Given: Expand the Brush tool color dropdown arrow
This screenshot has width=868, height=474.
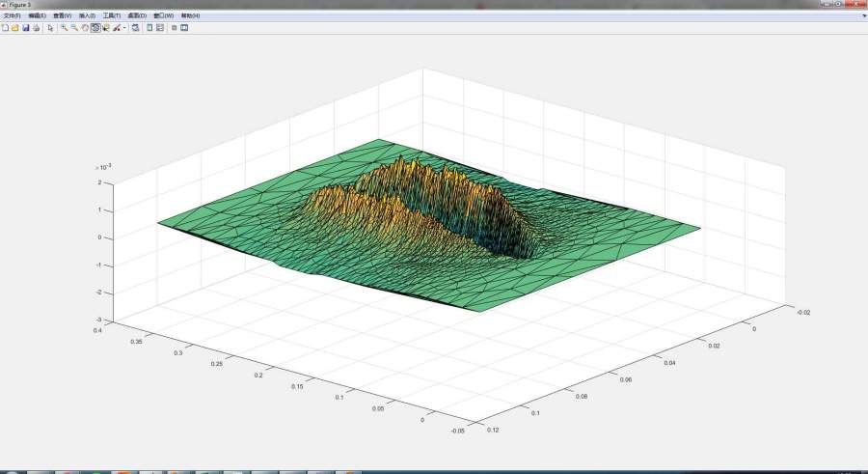Looking at the screenshot, I should pyautogui.click(x=124, y=28).
